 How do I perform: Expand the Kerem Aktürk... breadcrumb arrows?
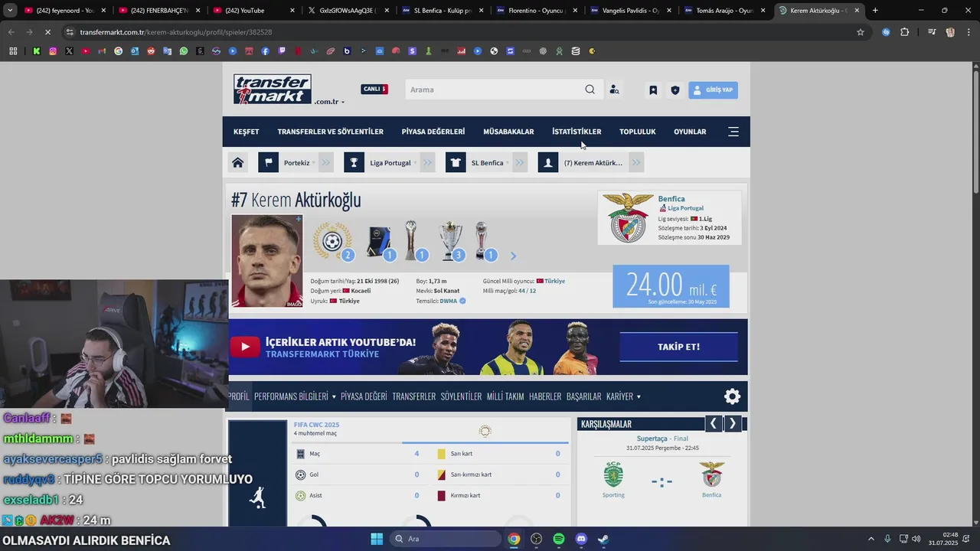click(636, 162)
